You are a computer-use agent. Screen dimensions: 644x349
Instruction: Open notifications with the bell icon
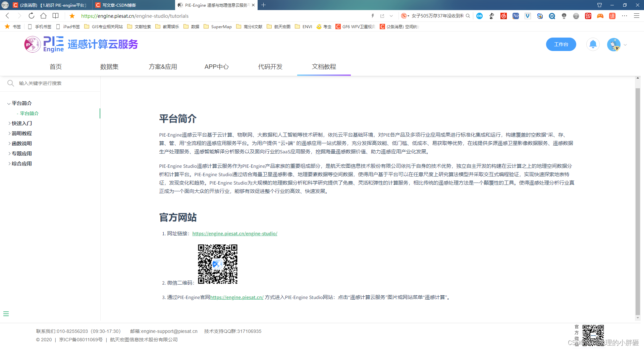coord(593,44)
